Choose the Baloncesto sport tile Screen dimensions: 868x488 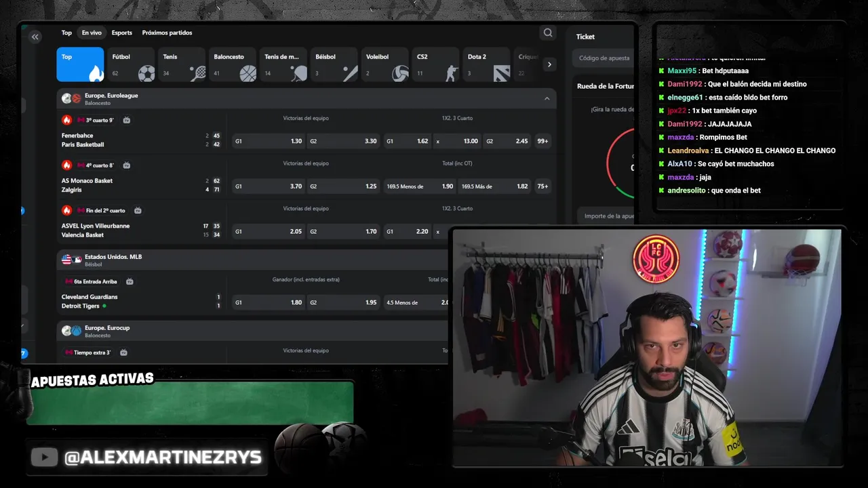(233, 64)
